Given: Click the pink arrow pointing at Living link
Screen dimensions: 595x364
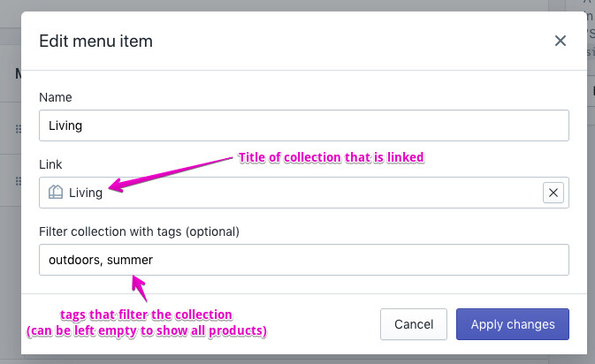Looking at the screenshot, I should (171, 174).
